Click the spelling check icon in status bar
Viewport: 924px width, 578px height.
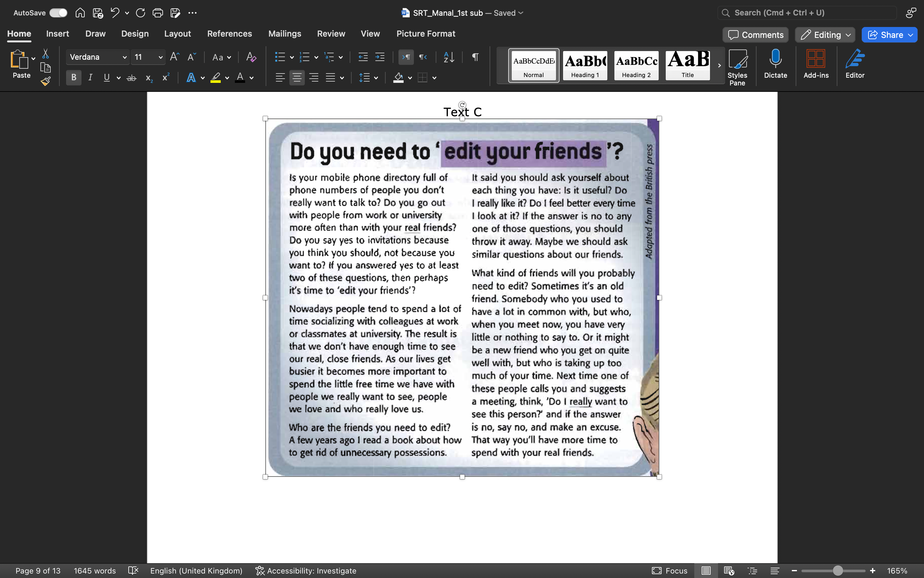[133, 570]
